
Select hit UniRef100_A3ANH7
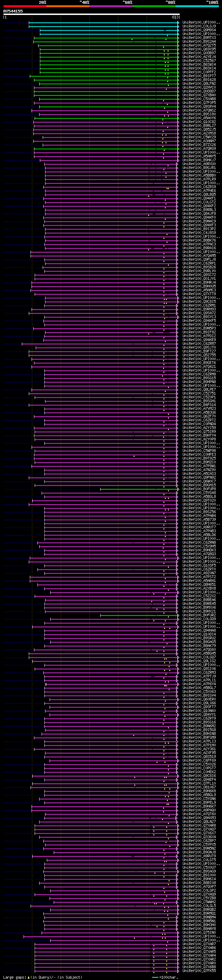(199, 141)
